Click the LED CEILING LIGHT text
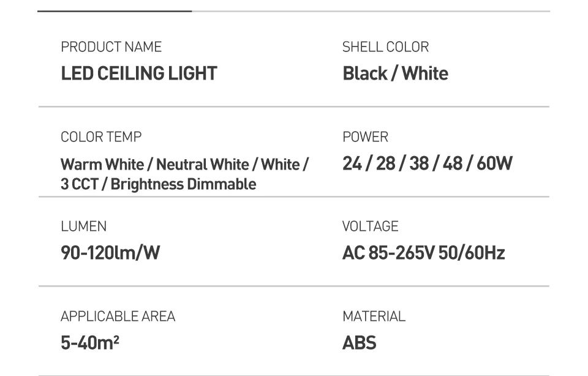 coord(139,73)
